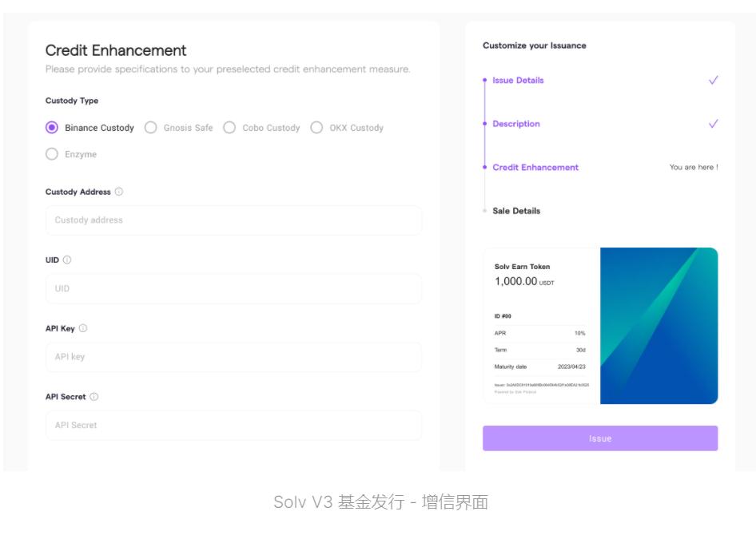Click the checkmark icon for Issue Details
This screenshot has width=756, height=543.
point(713,81)
